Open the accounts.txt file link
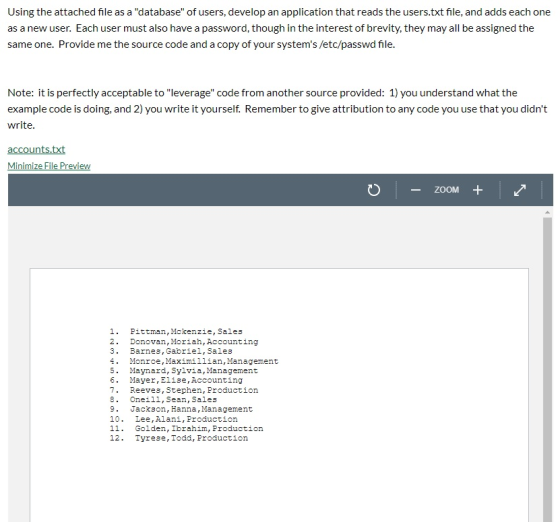 pyautogui.click(x=36, y=149)
